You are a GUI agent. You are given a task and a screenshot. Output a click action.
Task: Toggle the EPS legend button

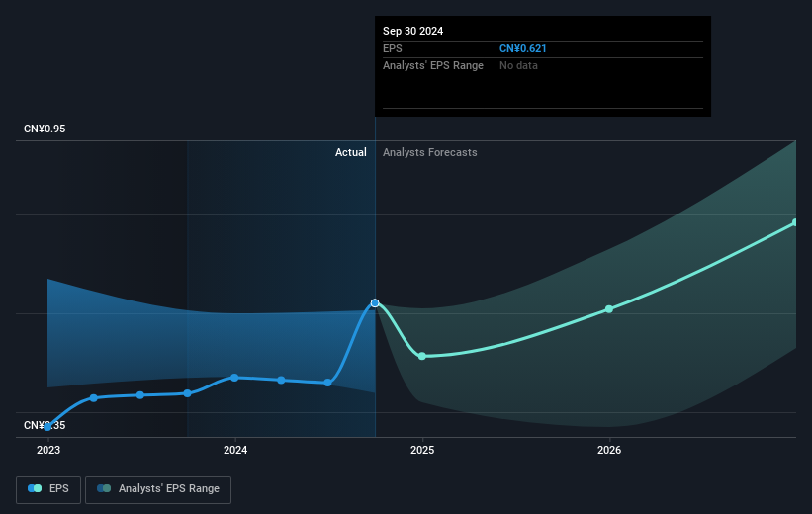point(48,489)
